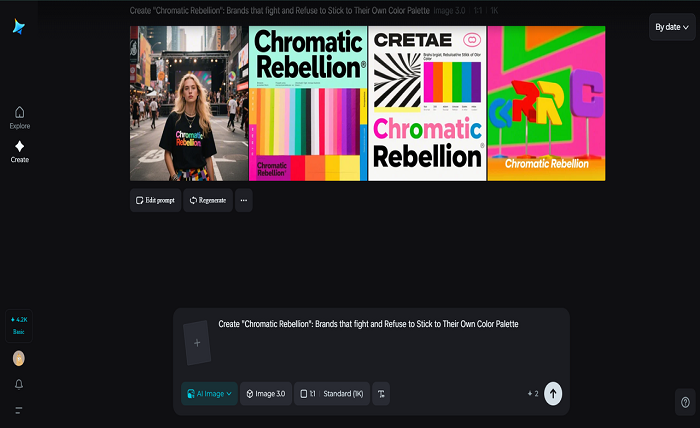Viewport: 700px width, 428px height.
Task: Click the app logo in the sidebar
Action: (x=19, y=27)
